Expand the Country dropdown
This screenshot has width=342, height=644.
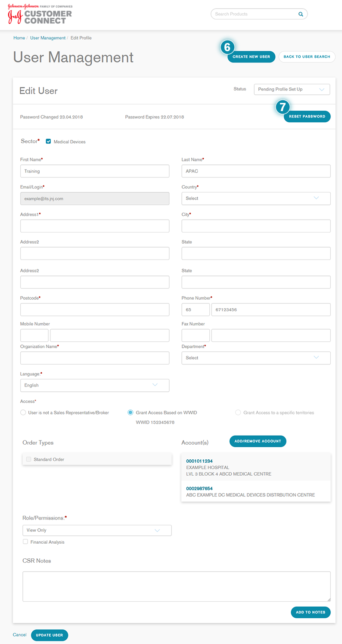(256, 198)
